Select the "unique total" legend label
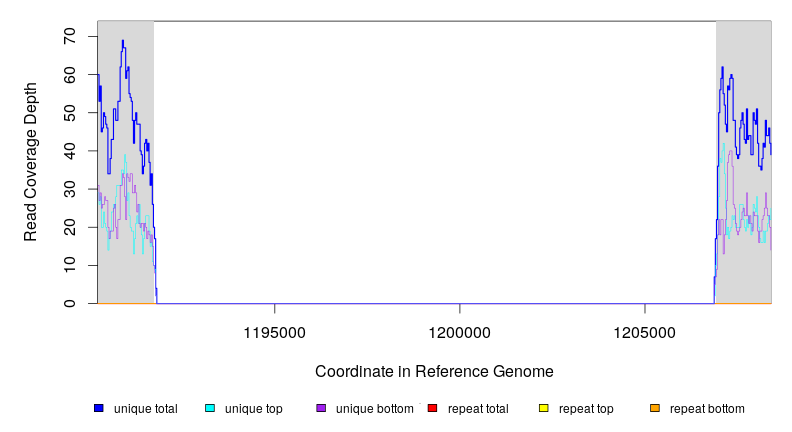 point(145,408)
